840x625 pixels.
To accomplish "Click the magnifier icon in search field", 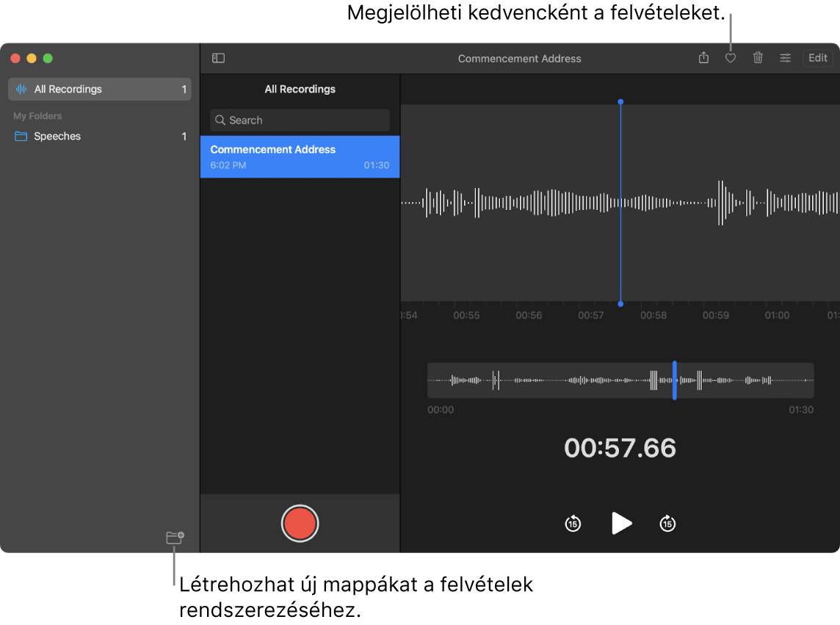I will [x=220, y=120].
